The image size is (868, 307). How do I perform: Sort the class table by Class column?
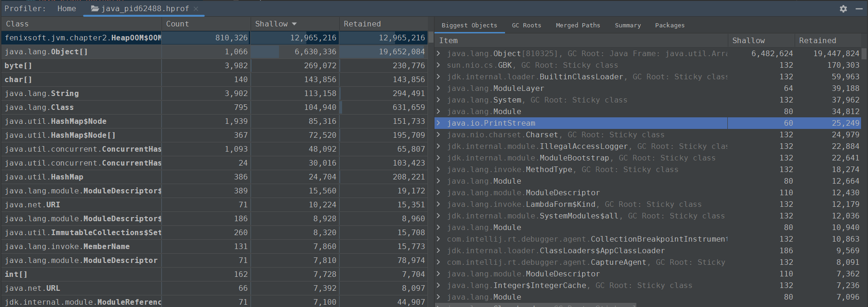pyautogui.click(x=81, y=24)
